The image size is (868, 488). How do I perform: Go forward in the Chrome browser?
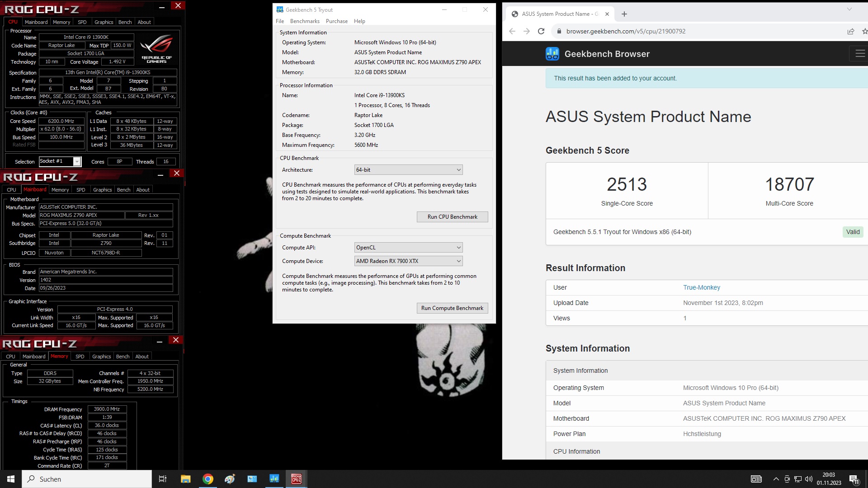tap(527, 31)
